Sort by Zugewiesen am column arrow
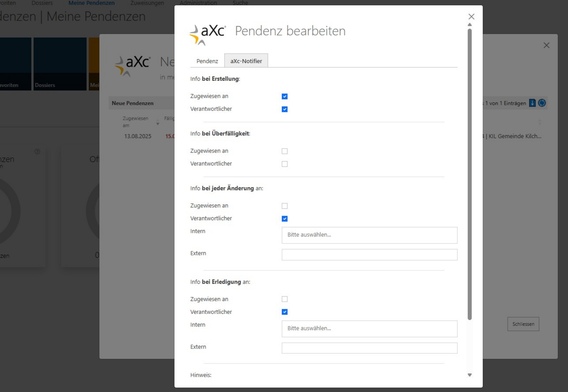Image resolution: width=568 pixels, height=392 pixels. pyautogui.click(x=158, y=122)
